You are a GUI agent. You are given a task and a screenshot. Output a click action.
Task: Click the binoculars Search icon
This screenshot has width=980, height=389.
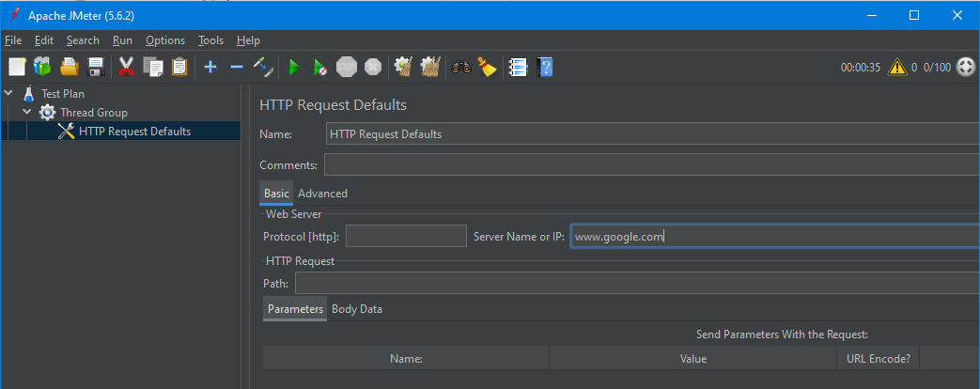460,67
